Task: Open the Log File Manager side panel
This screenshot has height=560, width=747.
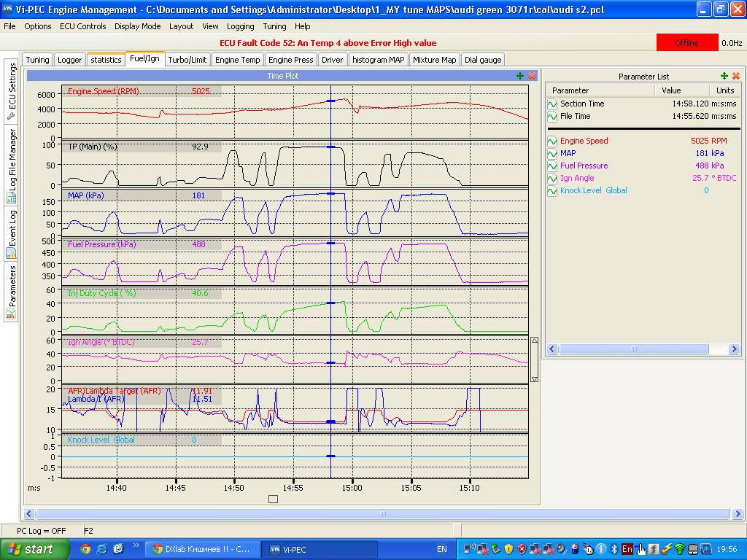Action: coord(11,166)
